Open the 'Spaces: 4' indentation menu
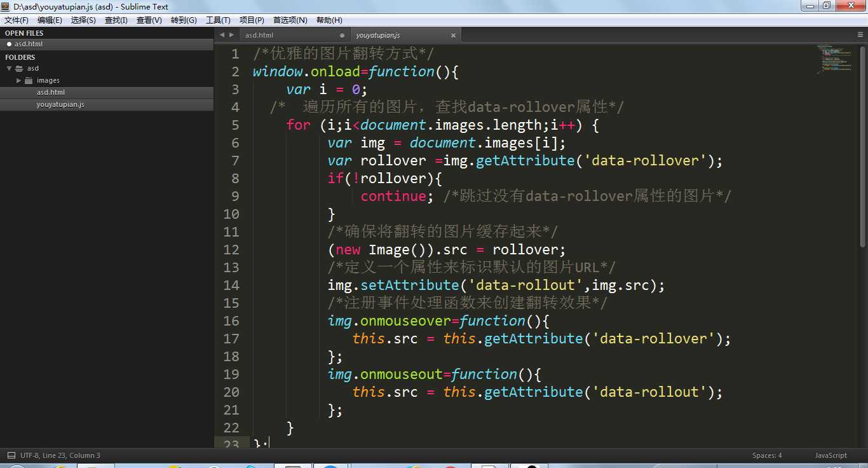 [767, 455]
